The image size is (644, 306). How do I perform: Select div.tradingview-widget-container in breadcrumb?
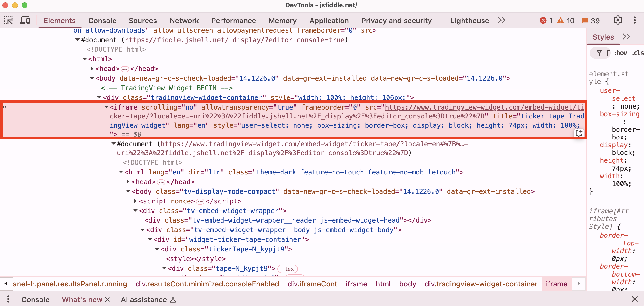click(x=481, y=284)
